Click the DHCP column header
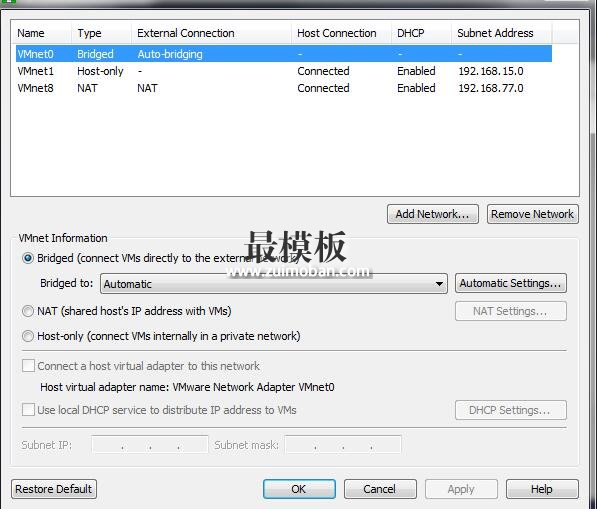 (x=421, y=33)
